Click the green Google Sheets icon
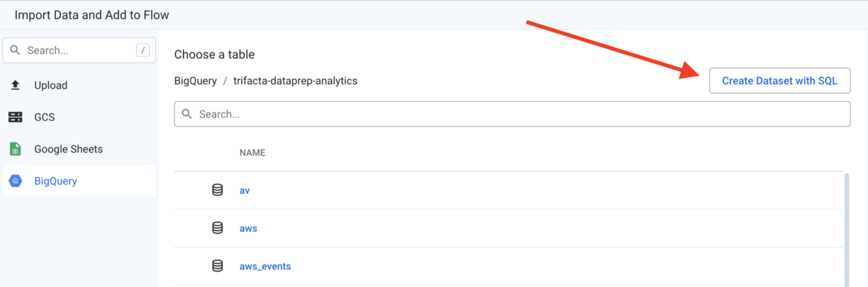The image size is (868, 287). pyautogui.click(x=15, y=149)
